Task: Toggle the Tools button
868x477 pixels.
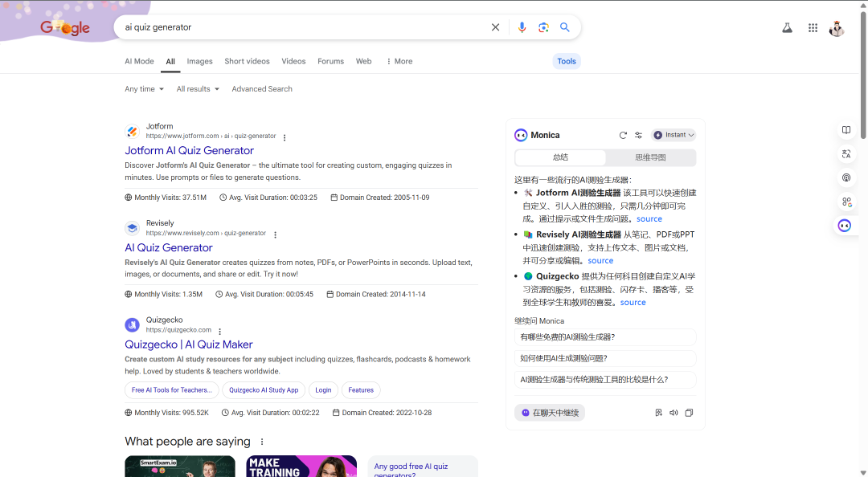Action: pos(567,61)
